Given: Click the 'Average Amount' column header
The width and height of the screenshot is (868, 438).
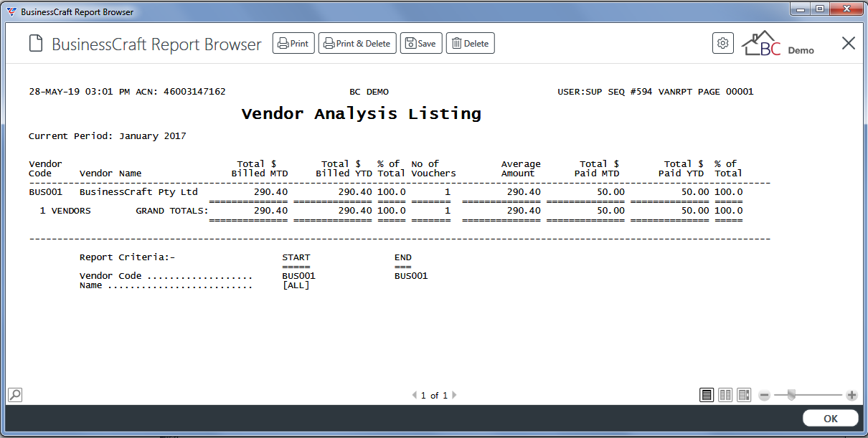Looking at the screenshot, I should click(x=521, y=168).
